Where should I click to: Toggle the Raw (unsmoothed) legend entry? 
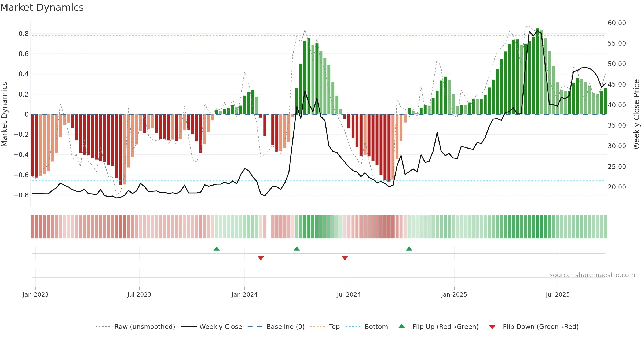[x=135, y=327]
